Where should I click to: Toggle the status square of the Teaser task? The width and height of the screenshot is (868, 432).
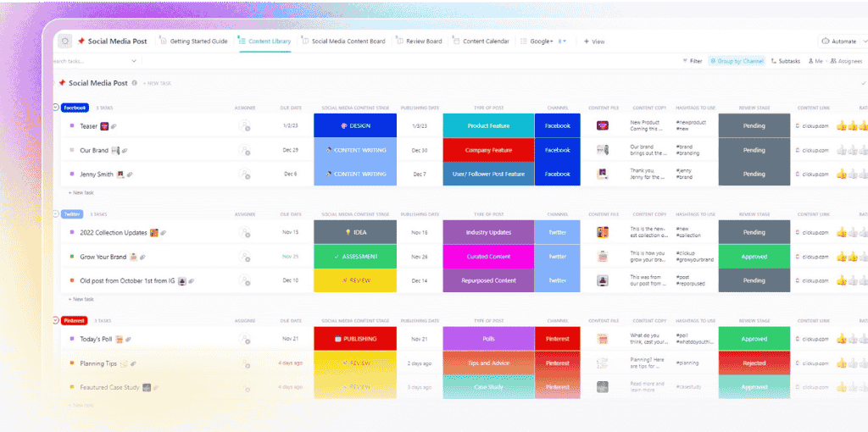pos(71,126)
